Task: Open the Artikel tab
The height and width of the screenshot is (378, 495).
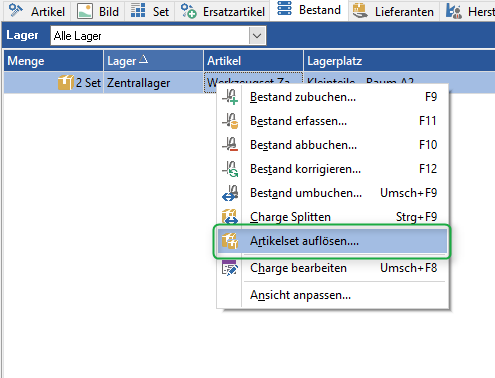Action: (x=37, y=12)
